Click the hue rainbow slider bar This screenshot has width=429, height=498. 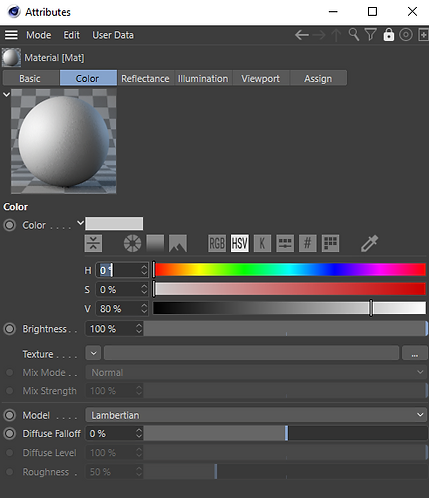coord(290,270)
